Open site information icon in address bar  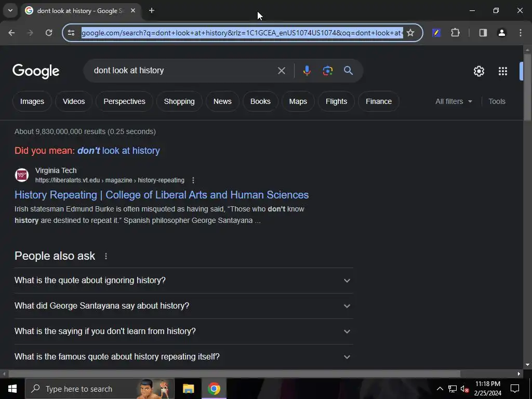(x=71, y=33)
